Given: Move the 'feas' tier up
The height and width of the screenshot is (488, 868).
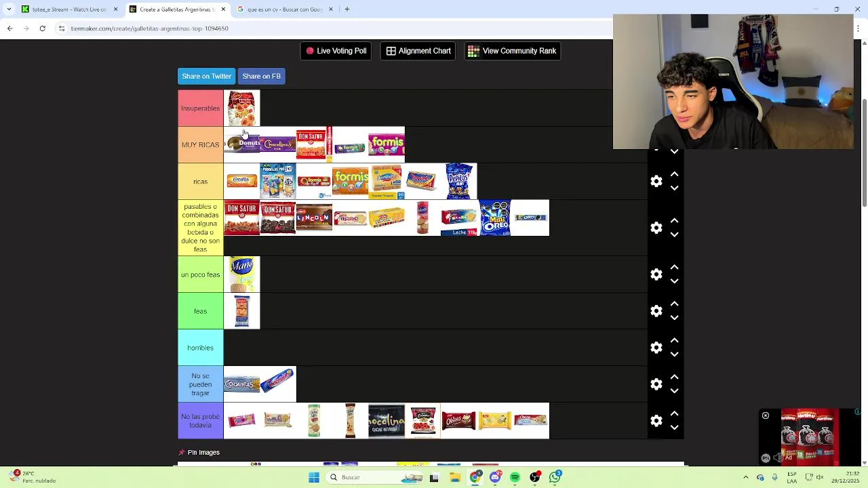Looking at the screenshot, I should [x=674, y=304].
